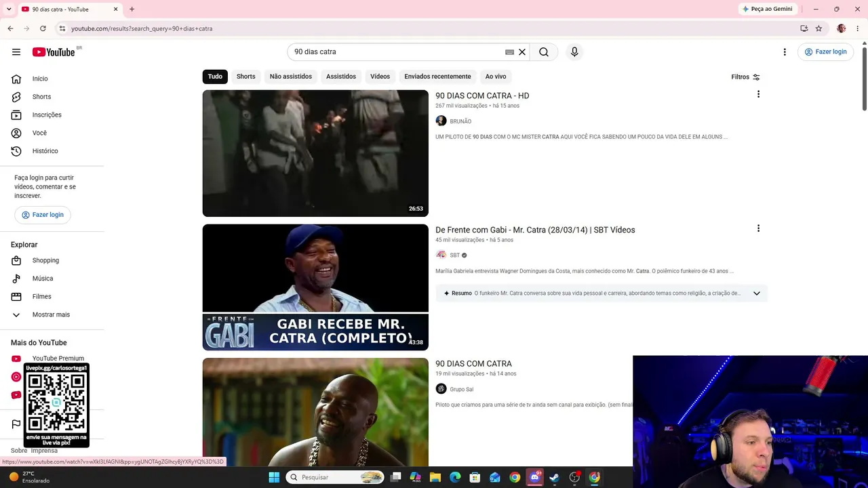
Task: Open the Chrome tab search dropdown arrow
Action: pos(9,9)
